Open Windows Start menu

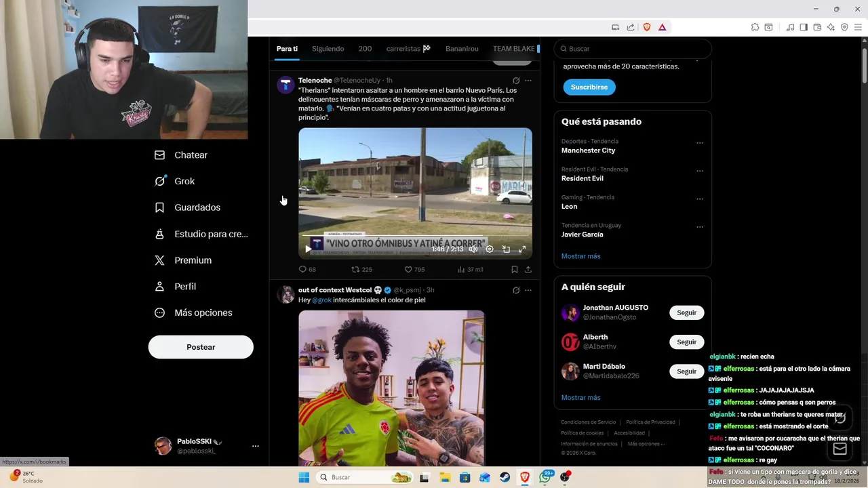pos(304,477)
